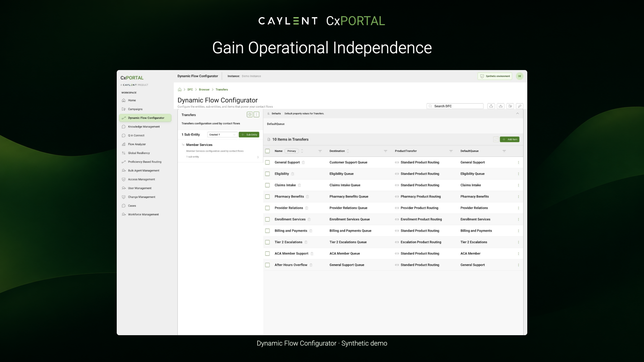
Task: Click the Add Item button
Action: 509,139
